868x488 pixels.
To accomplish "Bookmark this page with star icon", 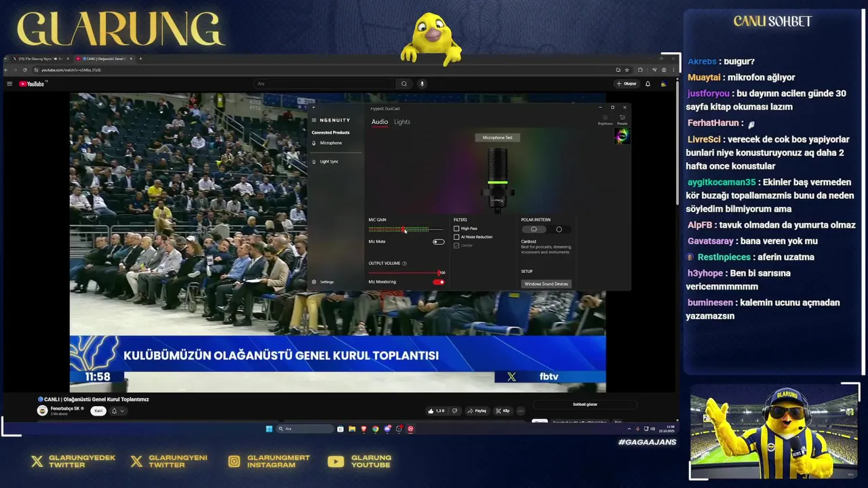I will [x=627, y=70].
